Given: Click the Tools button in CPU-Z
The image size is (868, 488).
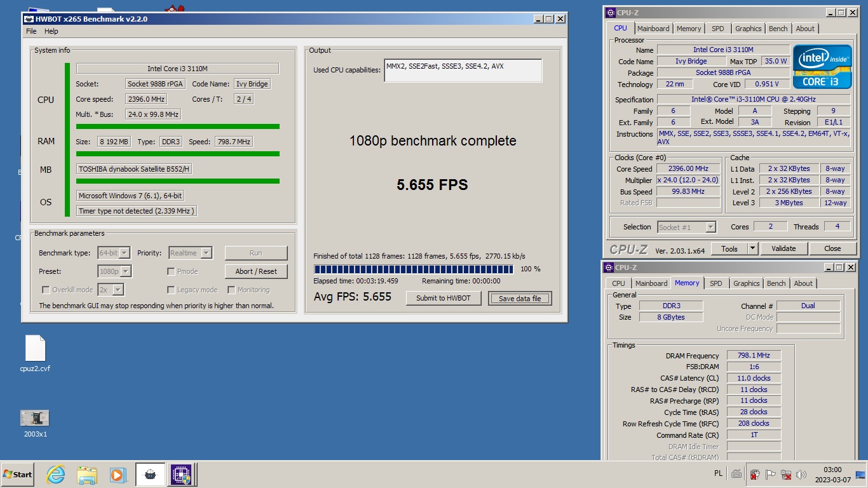Looking at the screenshot, I should [x=729, y=248].
